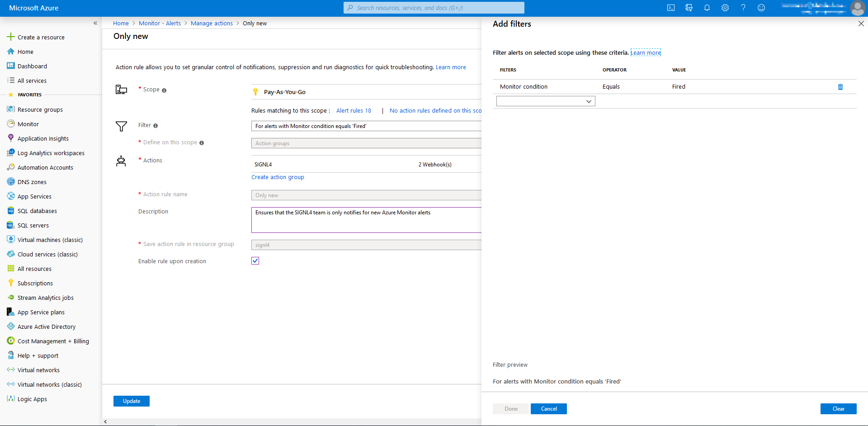Click the All services list icon

(x=11, y=80)
